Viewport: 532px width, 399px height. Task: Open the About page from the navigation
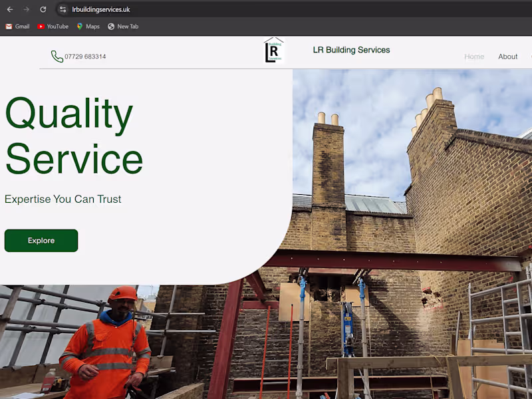(507, 57)
